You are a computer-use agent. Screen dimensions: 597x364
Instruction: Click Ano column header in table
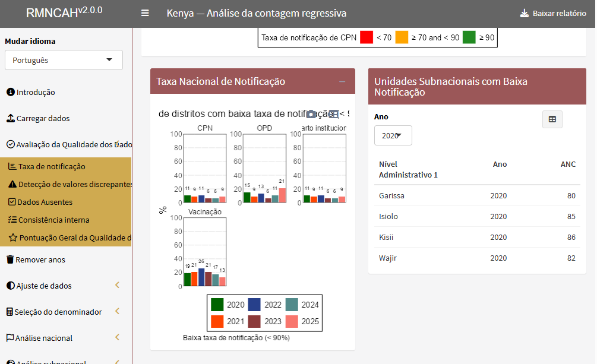500,164
